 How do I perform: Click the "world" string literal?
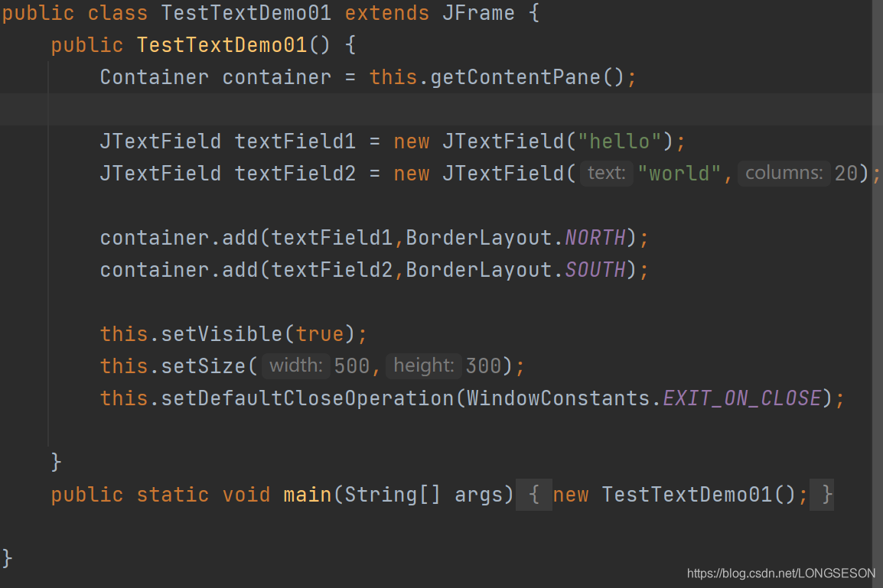(679, 174)
